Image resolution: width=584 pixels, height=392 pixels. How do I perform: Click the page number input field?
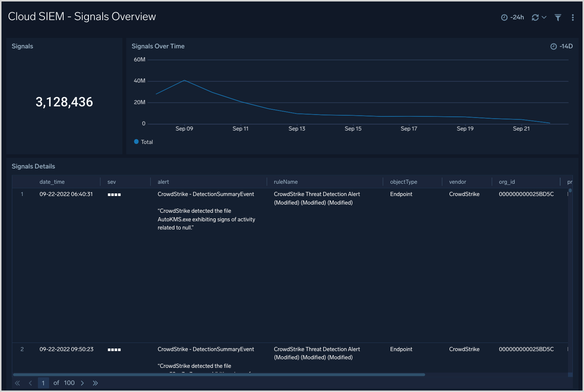[43, 383]
